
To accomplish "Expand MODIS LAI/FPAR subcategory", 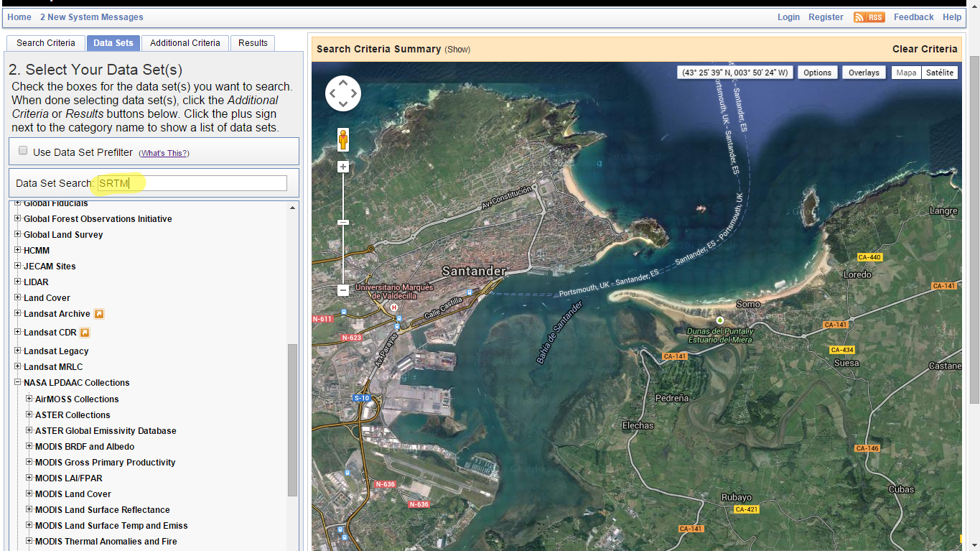I will (29, 478).
